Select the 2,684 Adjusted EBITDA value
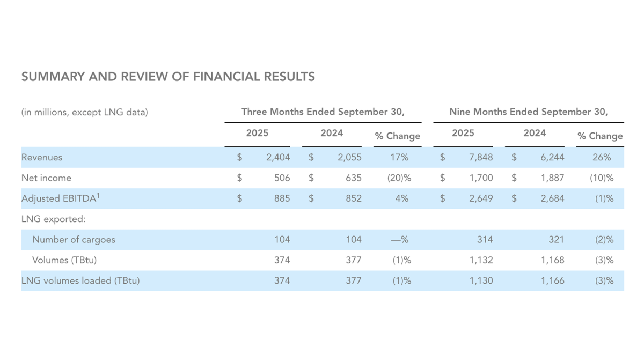 coord(553,198)
